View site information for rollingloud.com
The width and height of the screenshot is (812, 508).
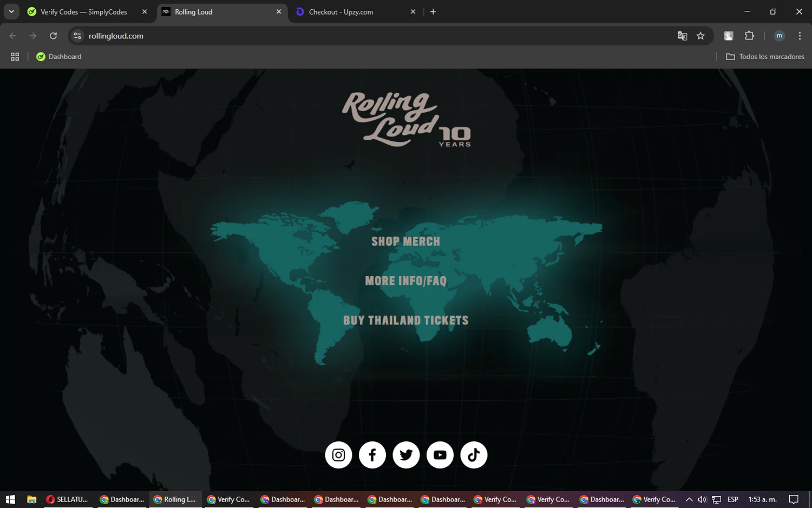pyautogui.click(x=77, y=36)
